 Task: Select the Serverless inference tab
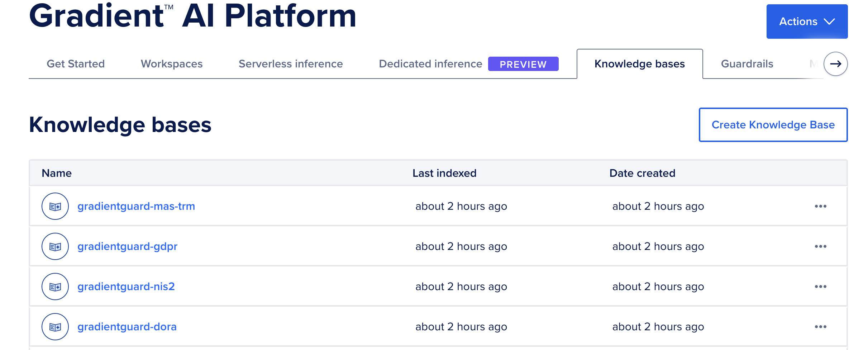point(291,64)
